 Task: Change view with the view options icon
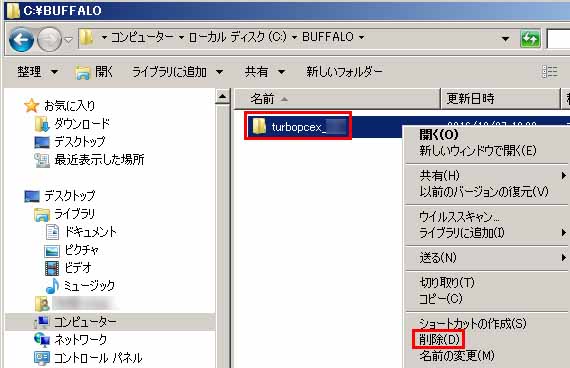549,72
